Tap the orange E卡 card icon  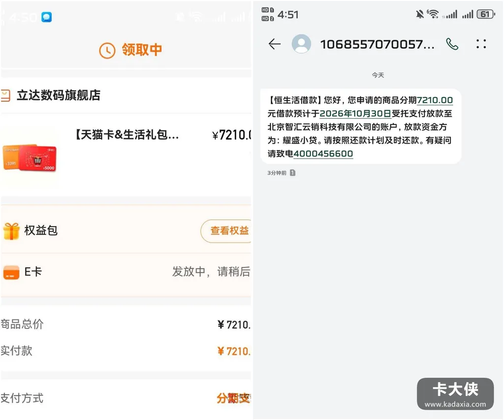(11, 272)
